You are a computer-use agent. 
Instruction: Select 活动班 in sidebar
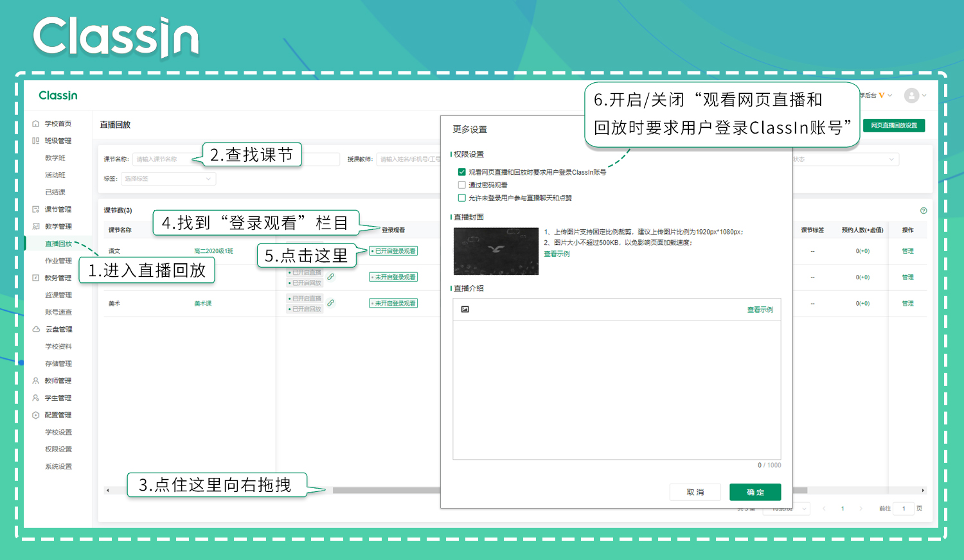[x=55, y=175]
